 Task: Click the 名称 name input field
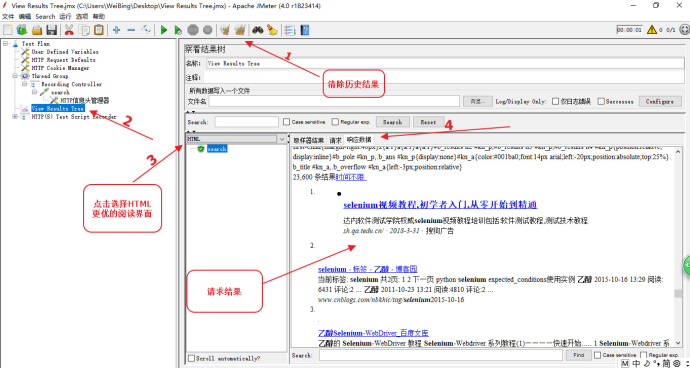click(445, 63)
